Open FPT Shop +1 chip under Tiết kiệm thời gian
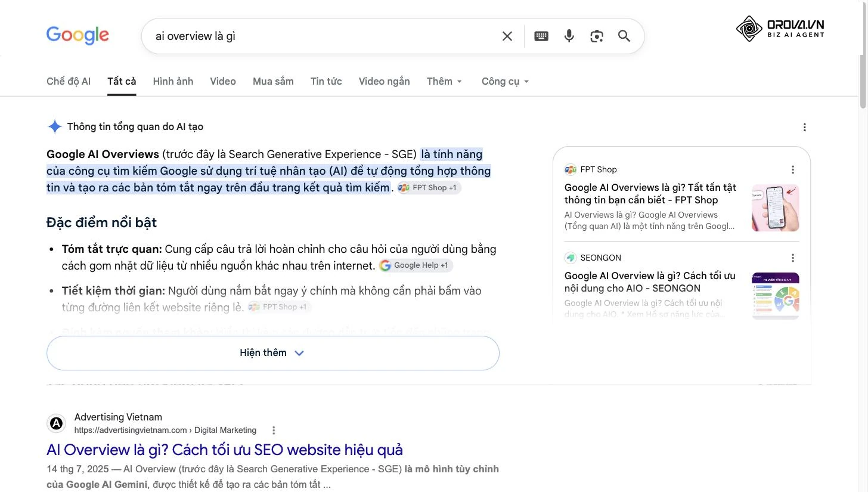The width and height of the screenshot is (868, 492). 279,307
